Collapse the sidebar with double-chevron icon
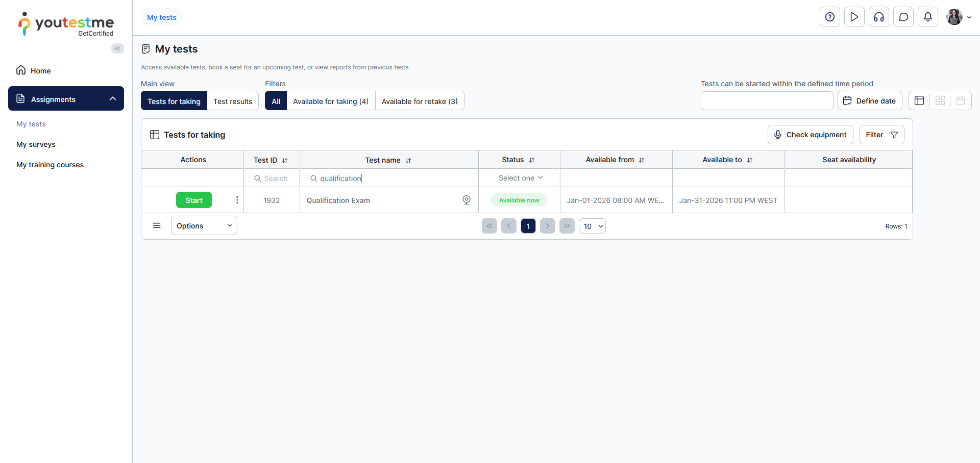Screen dimensions: 980x463 (x=117, y=48)
